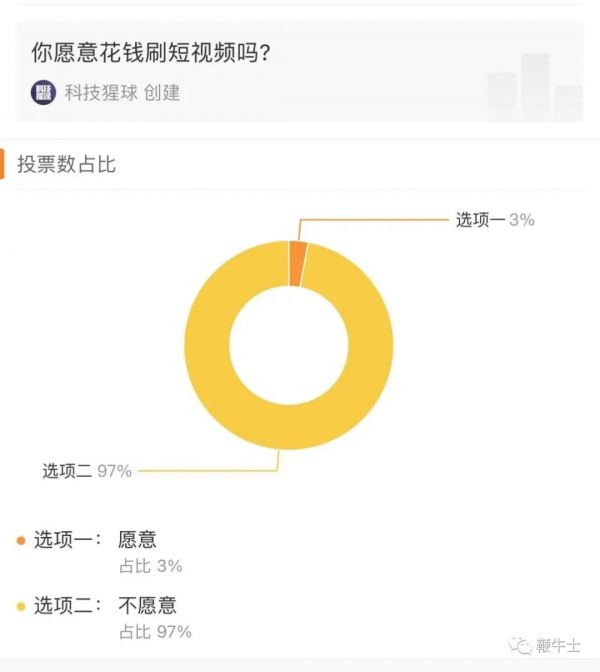Open the 科技猩球 创建 creator link
This screenshot has height=672, width=600.
pyautogui.click(x=122, y=92)
